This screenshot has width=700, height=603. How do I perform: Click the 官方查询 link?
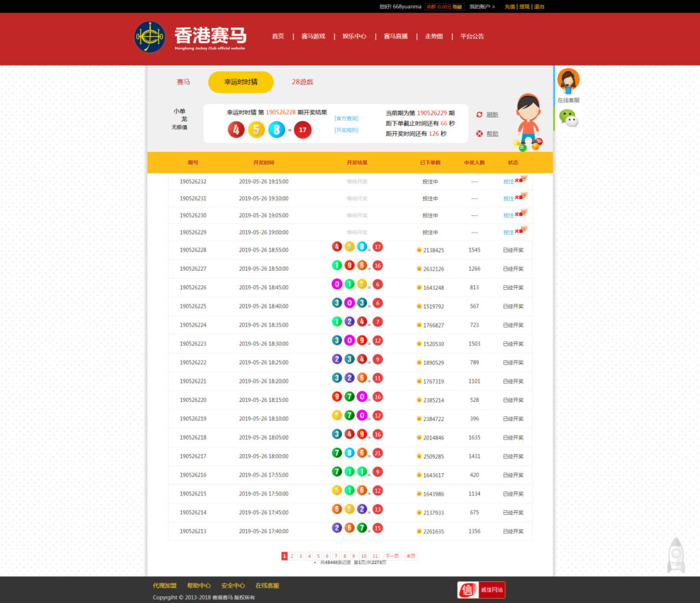(x=347, y=118)
